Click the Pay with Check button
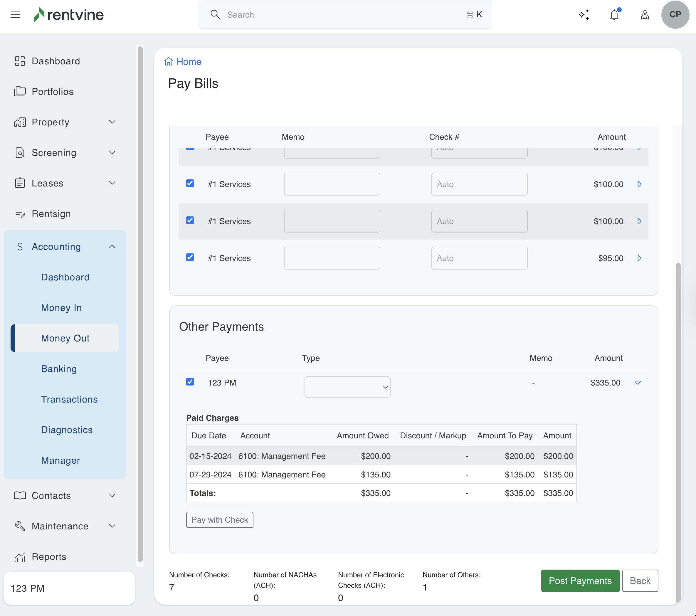 click(220, 520)
